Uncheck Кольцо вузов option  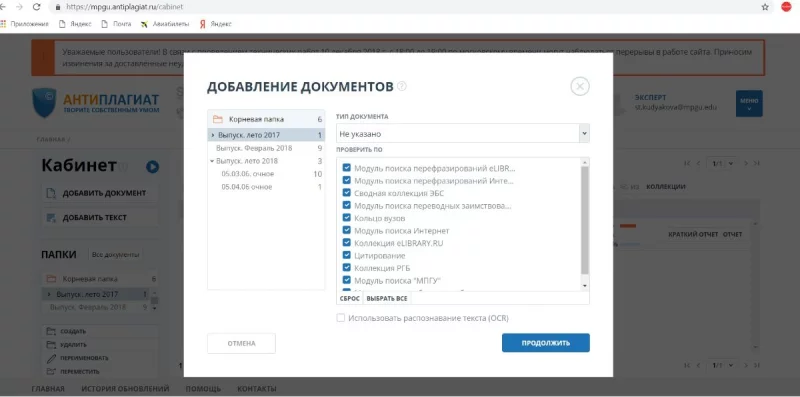point(347,218)
